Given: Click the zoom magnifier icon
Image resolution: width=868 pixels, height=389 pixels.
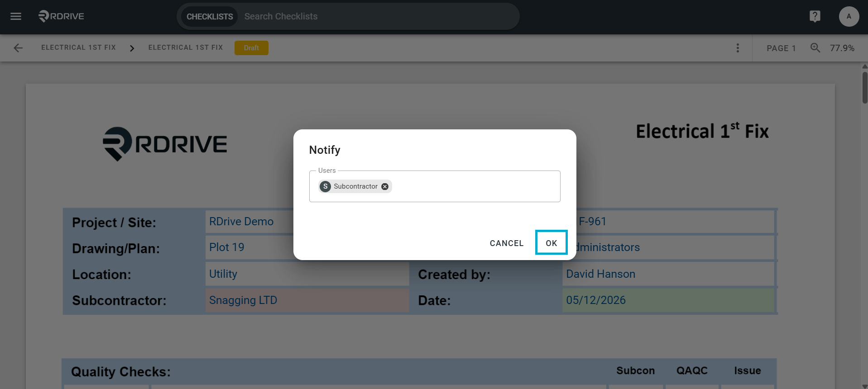Looking at the screenshot, I should click(815, 47).
